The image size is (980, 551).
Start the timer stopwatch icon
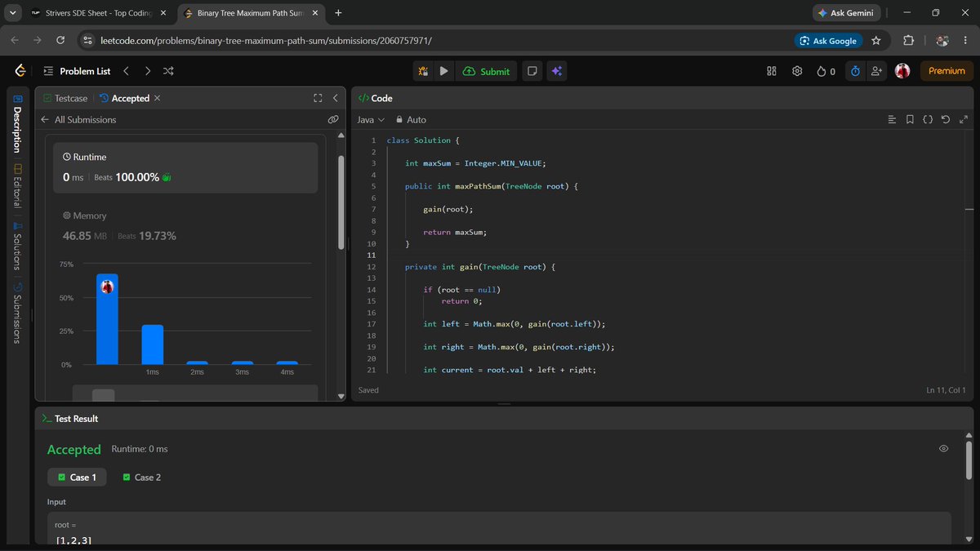point(855,71)
